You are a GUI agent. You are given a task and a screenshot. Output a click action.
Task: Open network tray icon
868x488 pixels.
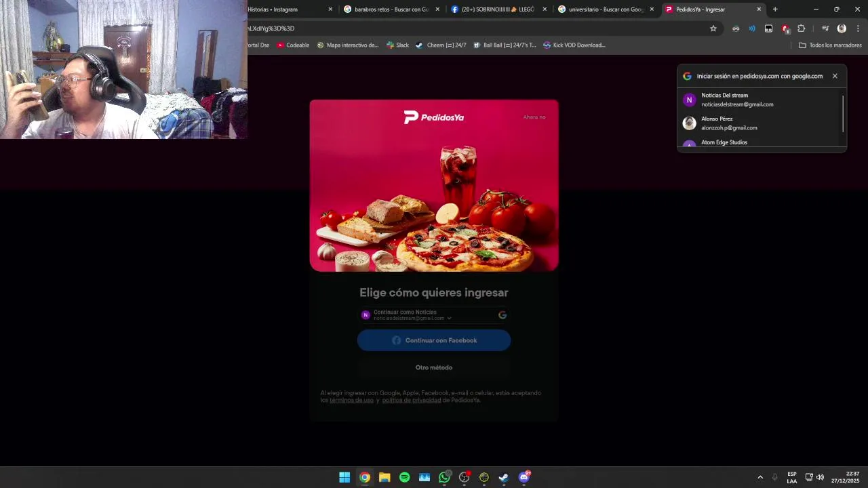pyautogui.click(x=809, y=477)
